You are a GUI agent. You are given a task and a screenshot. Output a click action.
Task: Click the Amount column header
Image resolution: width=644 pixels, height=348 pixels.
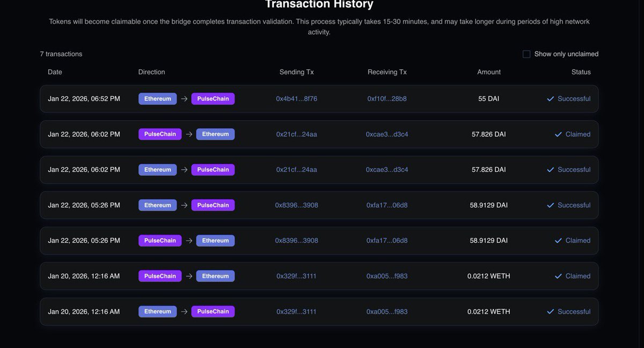[489, 71]
